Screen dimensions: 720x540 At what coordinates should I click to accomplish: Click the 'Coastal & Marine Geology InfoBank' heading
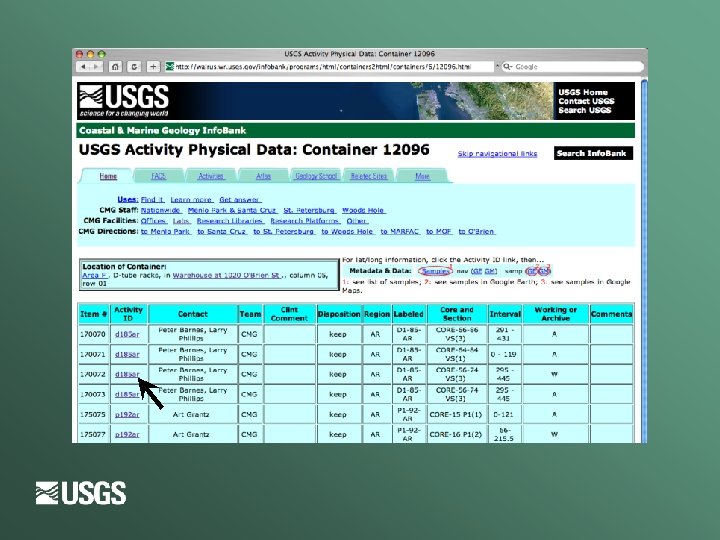[x=163, y=130]
